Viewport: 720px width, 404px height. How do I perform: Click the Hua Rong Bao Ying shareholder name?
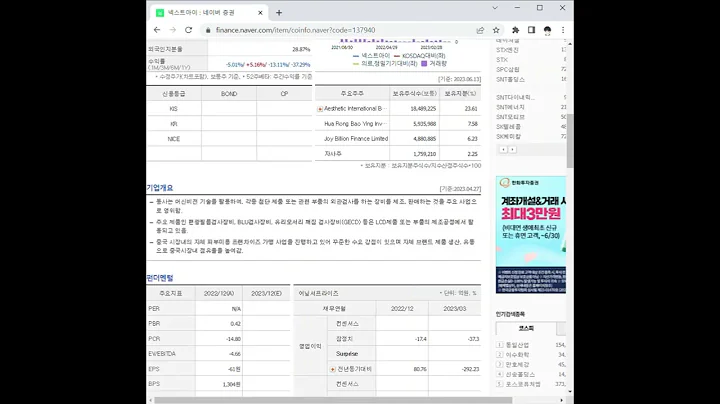[355, 124]
